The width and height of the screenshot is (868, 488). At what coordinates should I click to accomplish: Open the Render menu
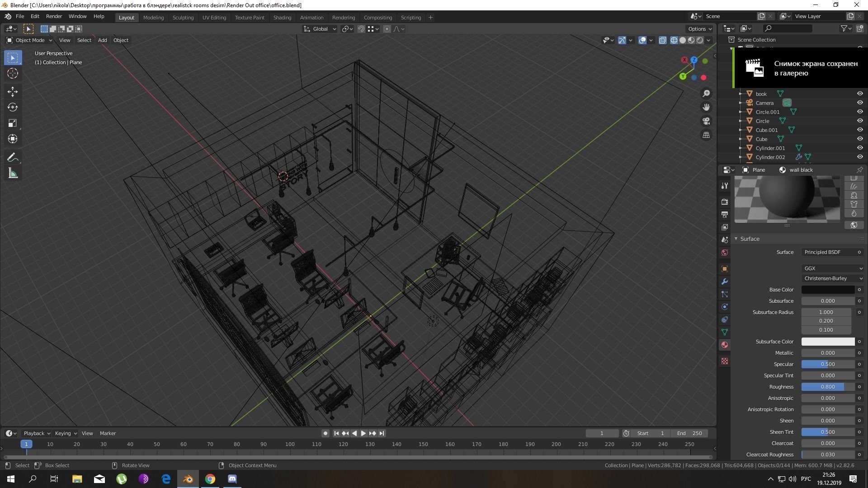(54, 16)
